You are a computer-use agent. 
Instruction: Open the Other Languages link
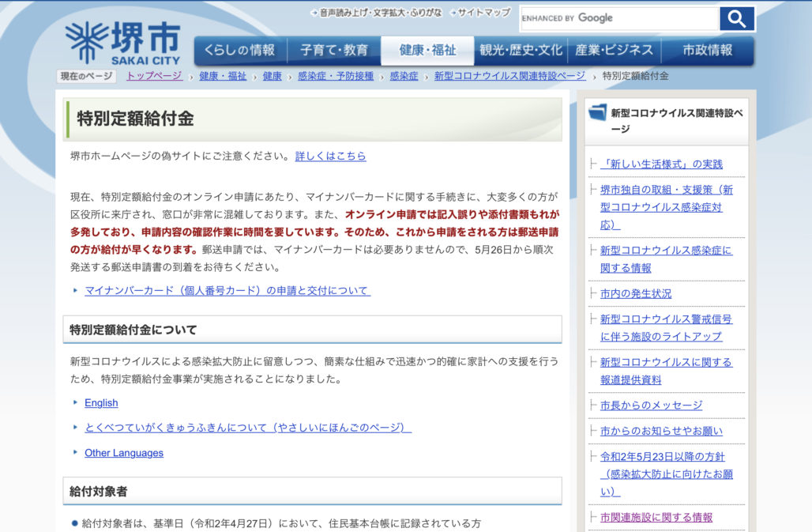(x=124, y=453)
